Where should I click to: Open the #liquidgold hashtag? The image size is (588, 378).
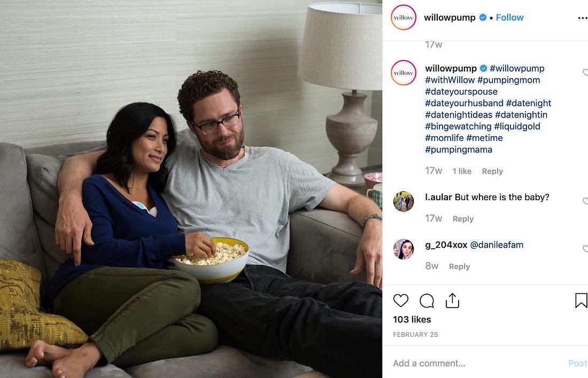517,126
